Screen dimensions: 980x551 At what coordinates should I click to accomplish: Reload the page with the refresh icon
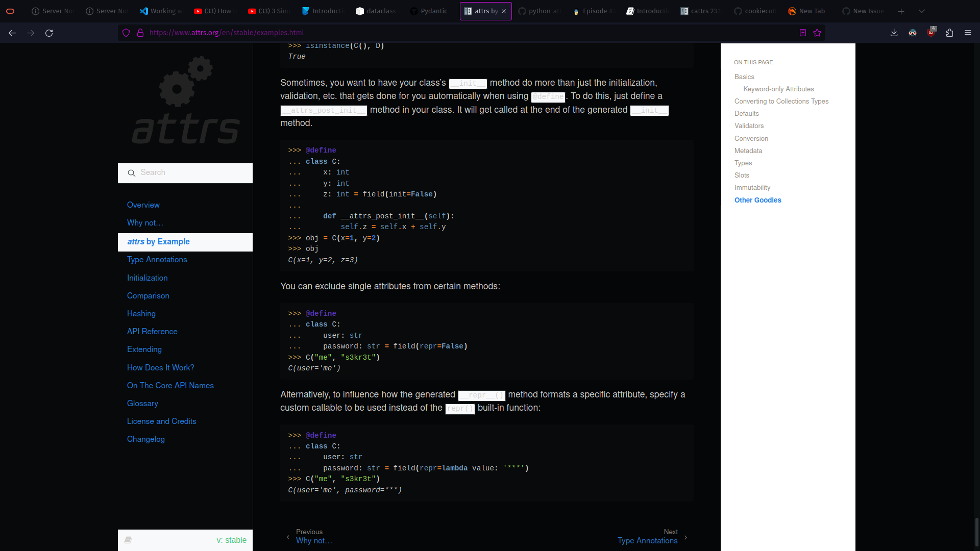[x=49, y=33]
